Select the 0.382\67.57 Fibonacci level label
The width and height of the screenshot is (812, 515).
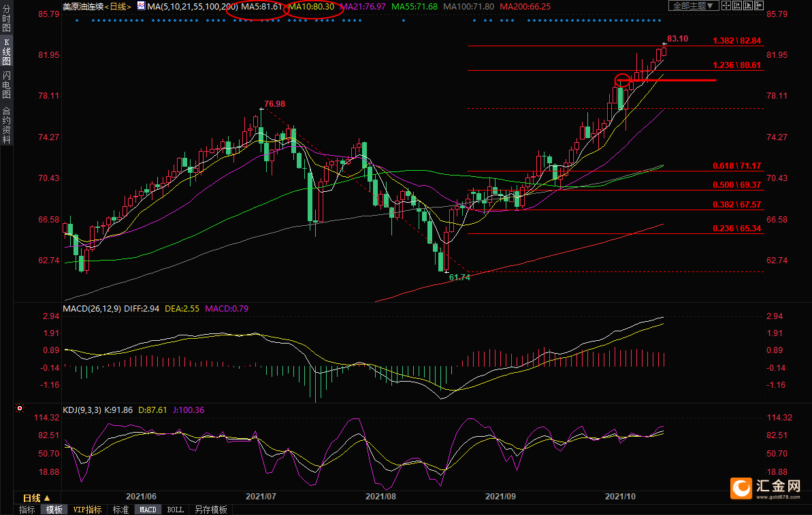pyautogui.click(x=737, y=205)
